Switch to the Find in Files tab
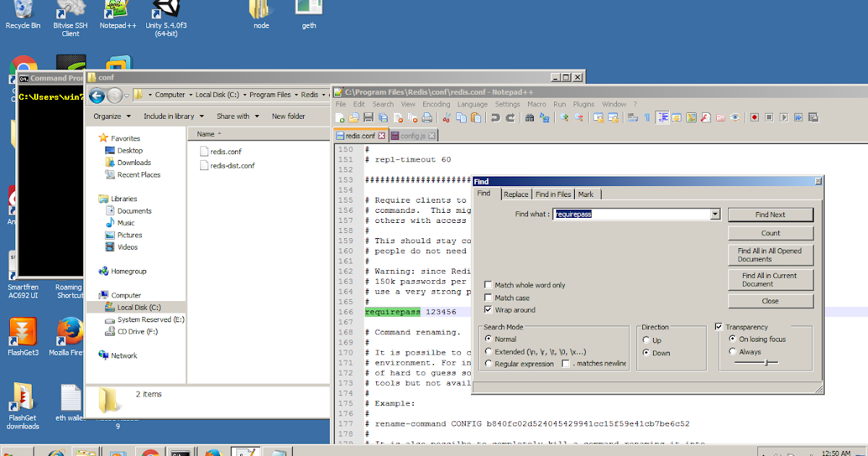The image size is (868, 456). (x=553, y=194)
